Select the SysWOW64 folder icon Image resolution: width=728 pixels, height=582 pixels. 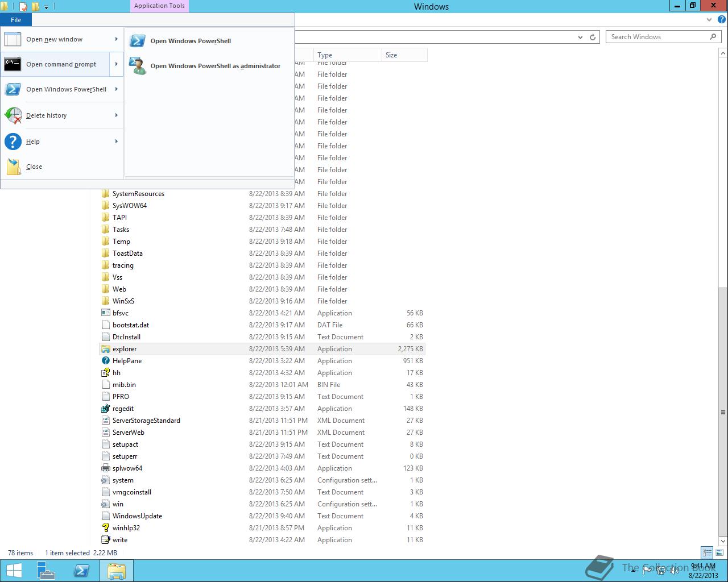[106, 206]
